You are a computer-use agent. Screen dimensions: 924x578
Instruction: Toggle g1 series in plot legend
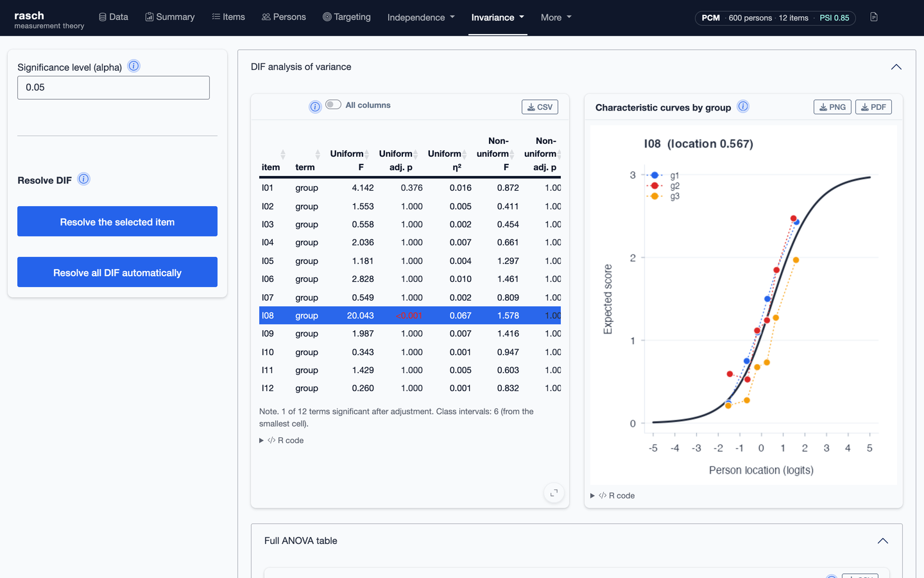coord(663,175)
